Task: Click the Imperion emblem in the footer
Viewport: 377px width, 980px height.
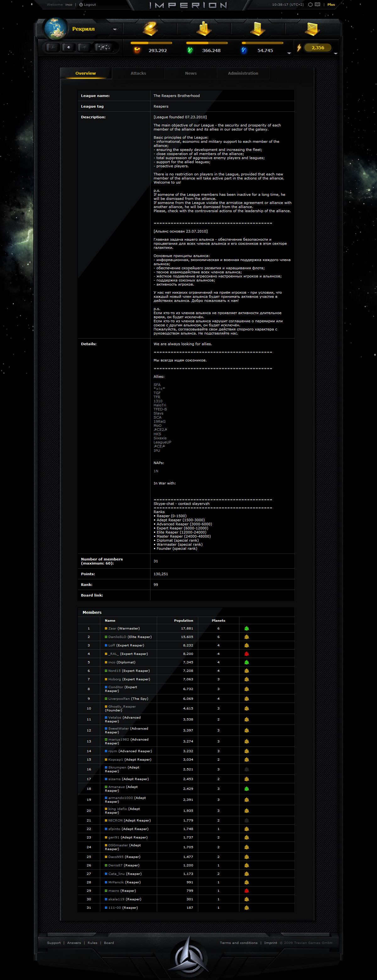Action: pos(188,954)
